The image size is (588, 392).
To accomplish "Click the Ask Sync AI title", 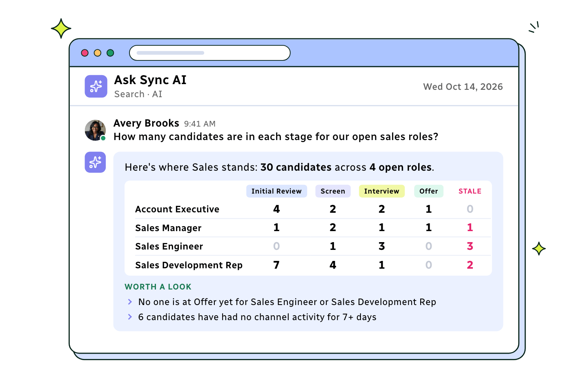I will pos(150,80).
